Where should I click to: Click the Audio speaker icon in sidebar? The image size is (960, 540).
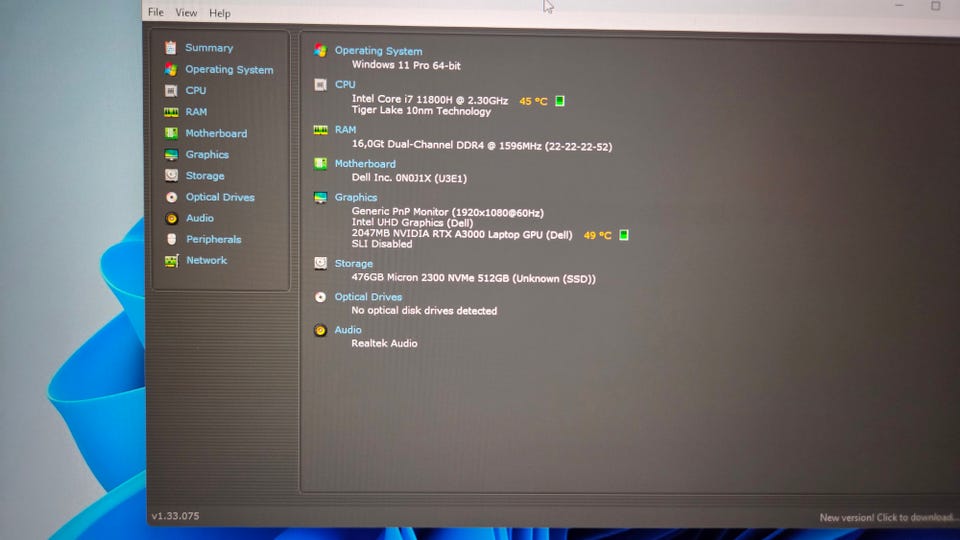point(171,218)
